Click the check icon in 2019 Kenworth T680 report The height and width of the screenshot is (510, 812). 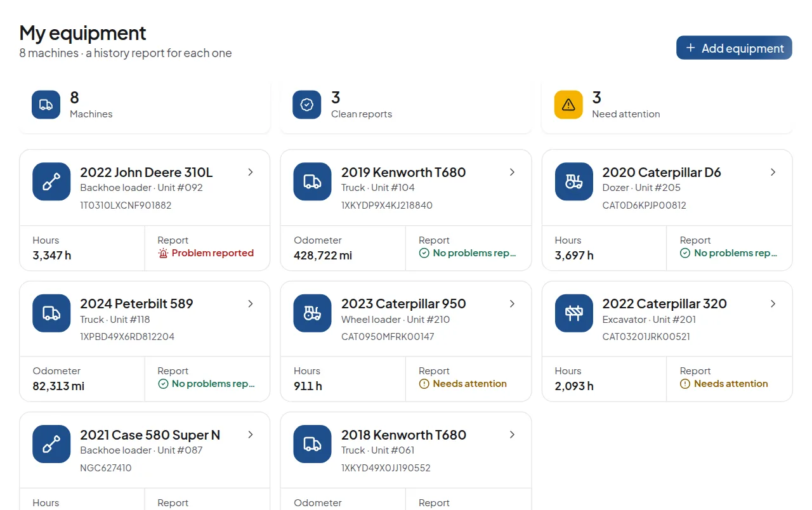point(424,253)
